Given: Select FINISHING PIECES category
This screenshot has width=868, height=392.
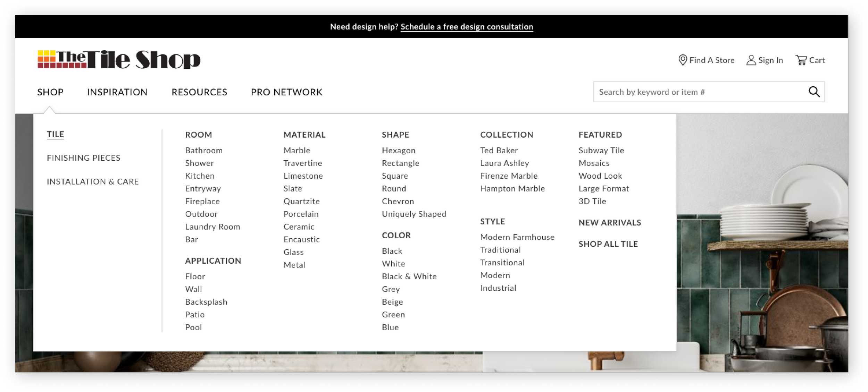Looking at the screenshot, I should 83,158.
